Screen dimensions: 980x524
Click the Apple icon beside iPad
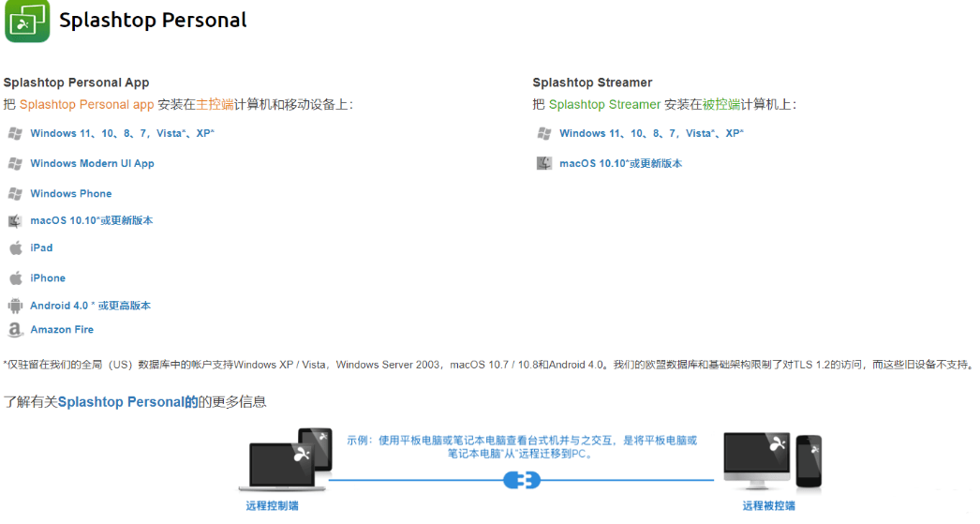[x=15, y=248]
